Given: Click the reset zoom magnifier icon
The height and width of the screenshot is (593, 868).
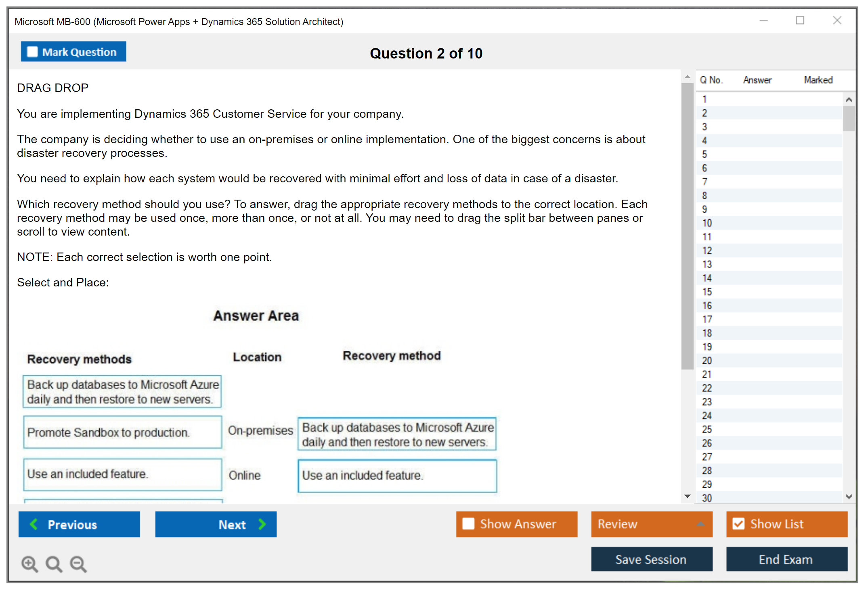Looking at the screenshot, I should [54, 564].
